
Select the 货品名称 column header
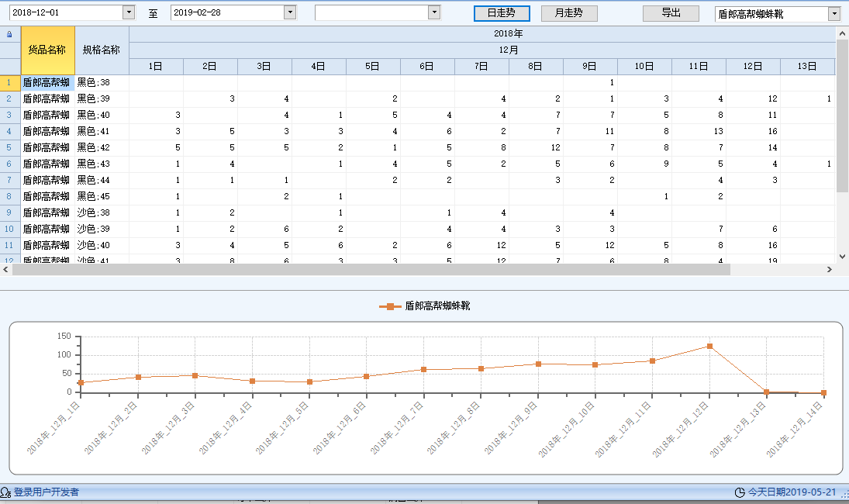point(49,48)
